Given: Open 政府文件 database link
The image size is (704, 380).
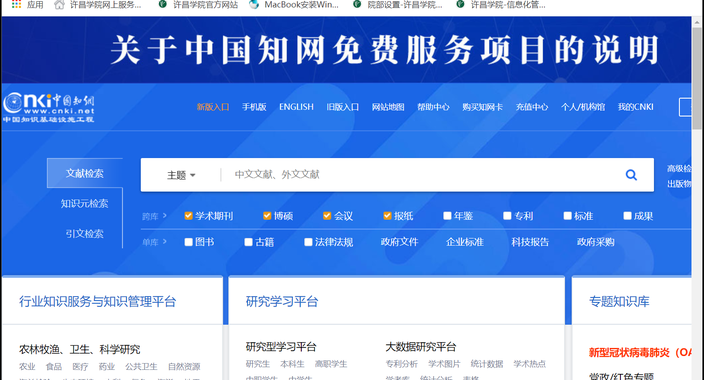Looking at the screenshot, I should tap(399, 242).
